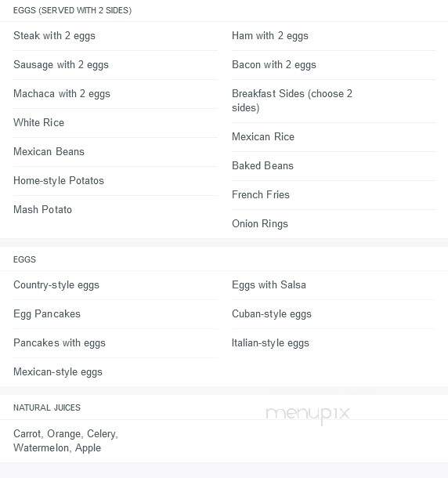
Task: Select Italian-style eggs
Action: click(x=270, y=342)
